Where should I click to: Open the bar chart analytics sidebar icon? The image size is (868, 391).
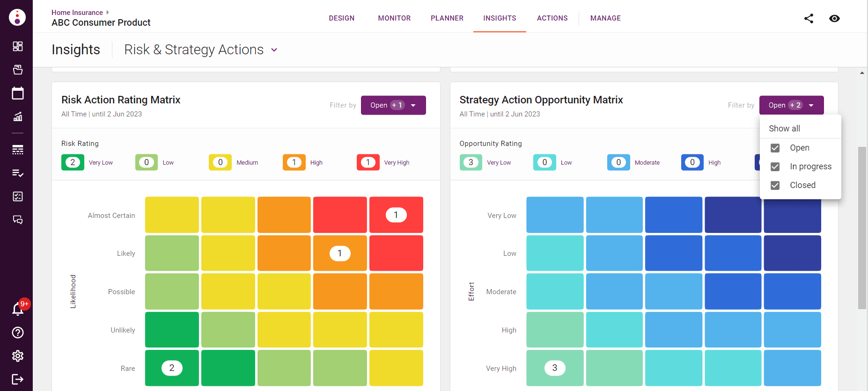pyautogui.click(x=18, y=116)
